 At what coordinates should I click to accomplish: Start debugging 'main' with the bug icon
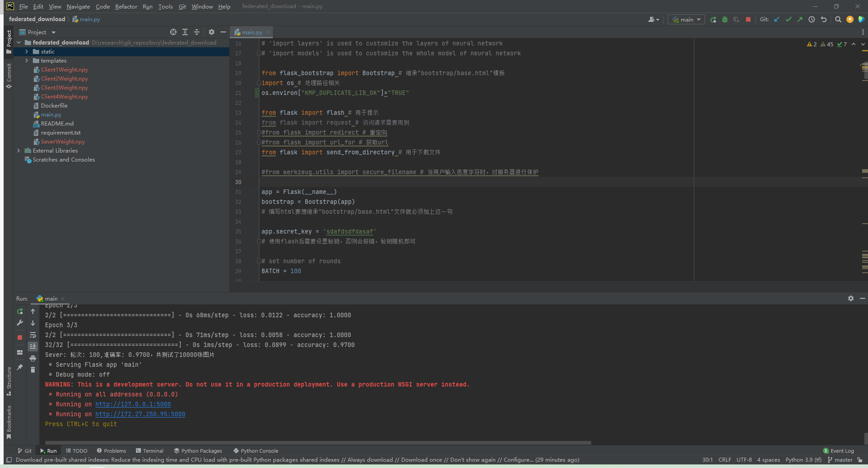click(725, 19)
